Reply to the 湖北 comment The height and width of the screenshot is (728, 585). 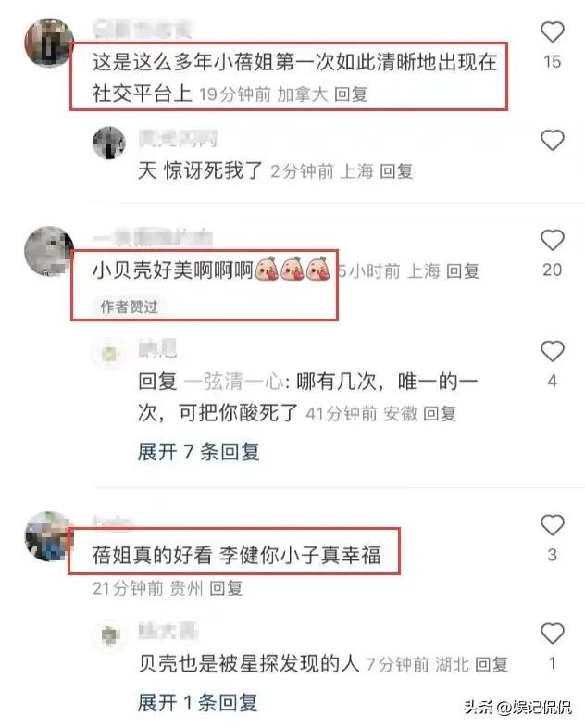click(x=492, y=664)
